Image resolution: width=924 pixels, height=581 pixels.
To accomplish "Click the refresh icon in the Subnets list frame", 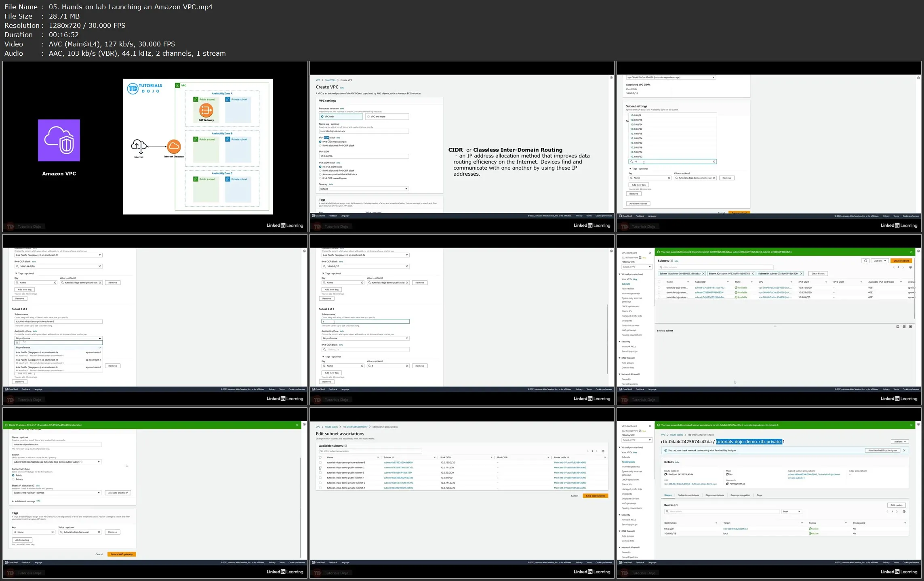I will [x=865, y=261].
